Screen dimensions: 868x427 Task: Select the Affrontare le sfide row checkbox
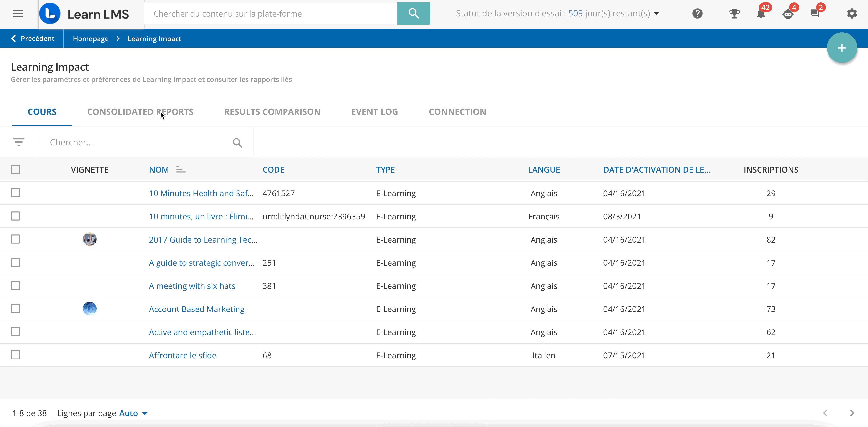(16, 355)
